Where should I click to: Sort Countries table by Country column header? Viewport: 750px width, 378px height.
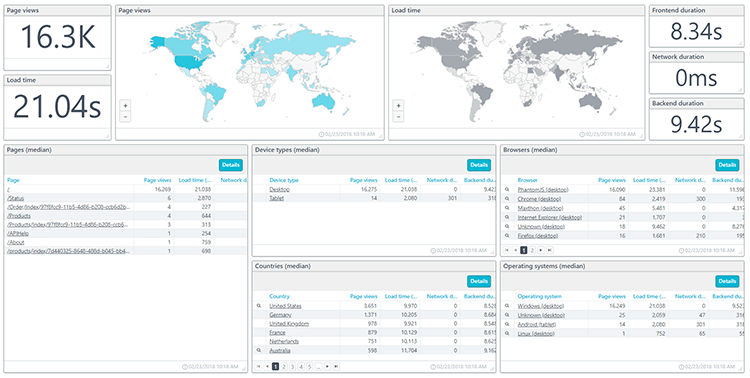click(279, 297)
